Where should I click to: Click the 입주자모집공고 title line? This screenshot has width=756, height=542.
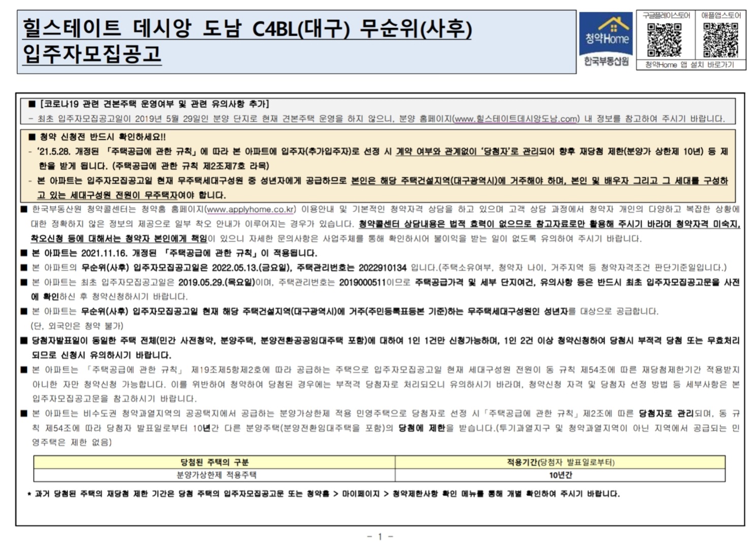tap(92, 53)
